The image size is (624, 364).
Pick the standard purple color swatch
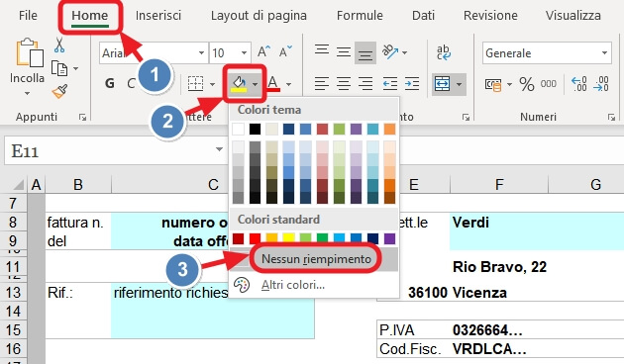pyautogui.click(x=389, y=238)
